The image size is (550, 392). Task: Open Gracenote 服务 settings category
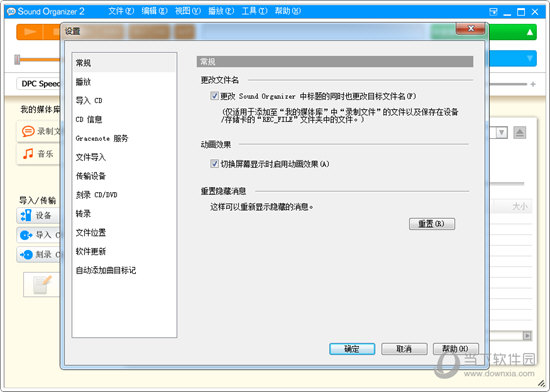(123, 138)
